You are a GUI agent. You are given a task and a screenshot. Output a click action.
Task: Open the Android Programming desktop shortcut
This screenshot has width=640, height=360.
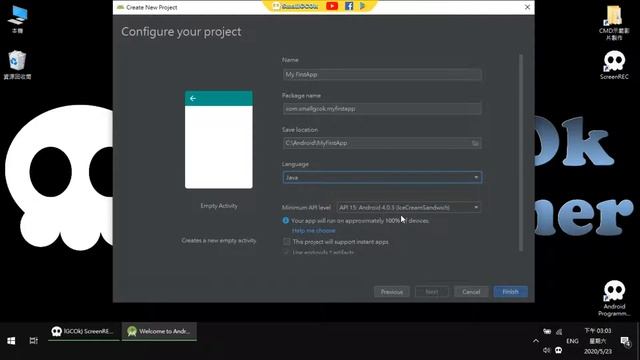click(614, 298)
